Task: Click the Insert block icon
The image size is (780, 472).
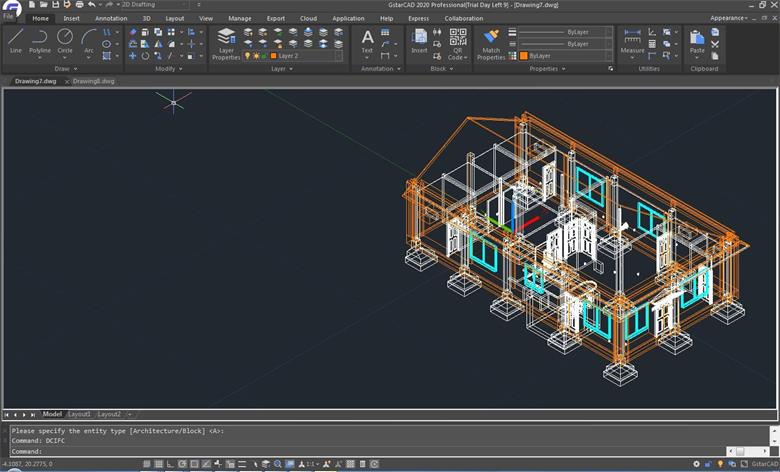Action: click(x=419, y=40)
